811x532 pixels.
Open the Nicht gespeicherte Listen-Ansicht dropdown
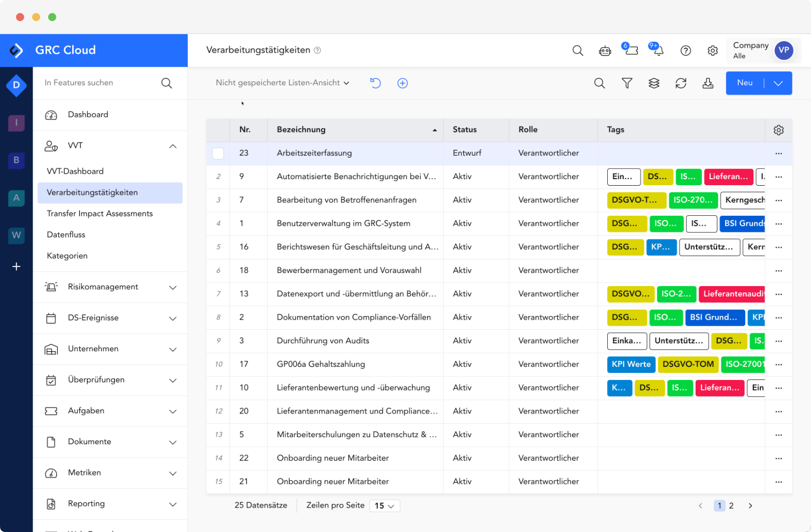coord(282,83)
